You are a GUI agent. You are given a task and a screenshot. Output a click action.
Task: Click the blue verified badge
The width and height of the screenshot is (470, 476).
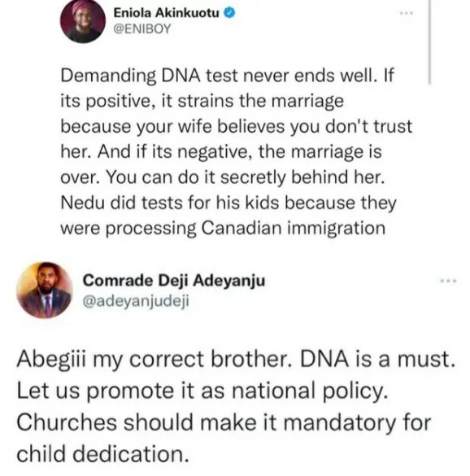(x=229, y=13)
